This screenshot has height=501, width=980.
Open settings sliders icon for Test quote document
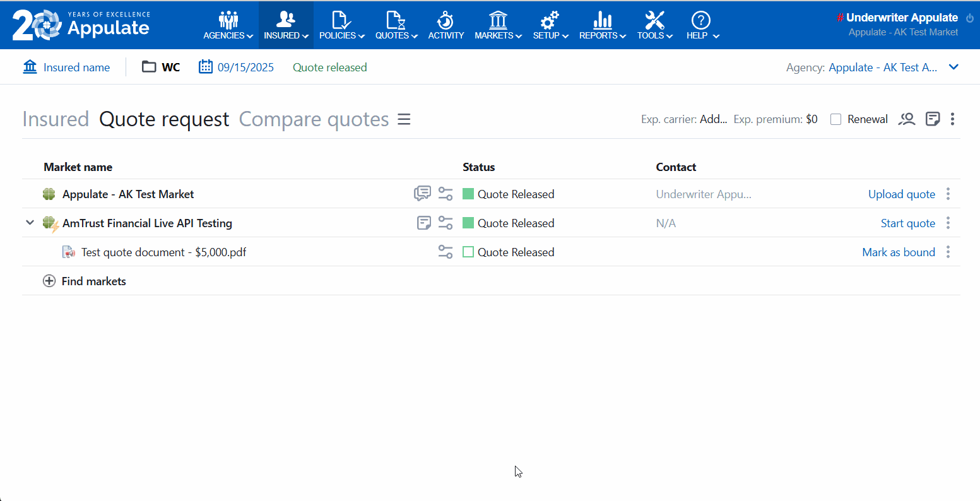coord(446,252)
